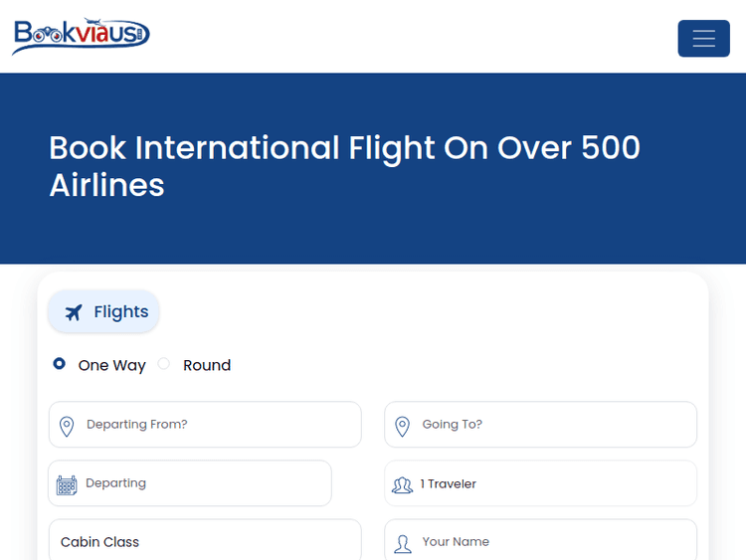Screen dimensions: 746x560
Task: Open the hamburger navigation menu
Action: click(703, 39)
